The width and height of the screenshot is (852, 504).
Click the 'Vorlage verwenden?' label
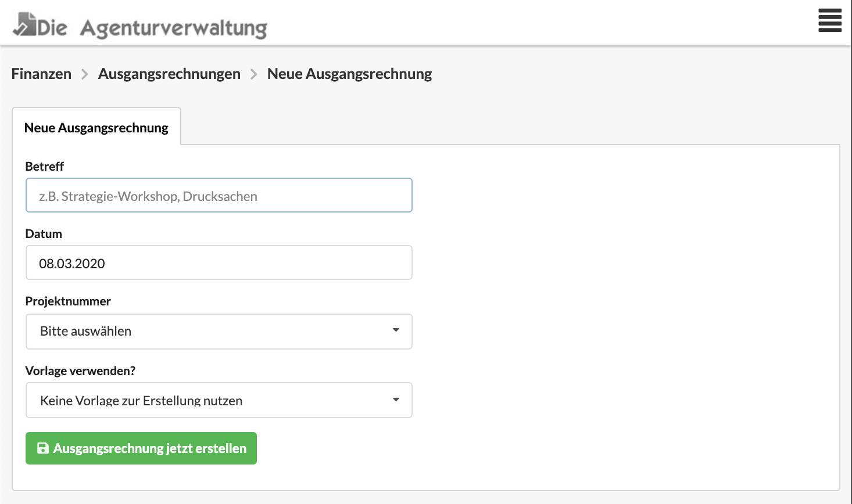coord(80,370)
